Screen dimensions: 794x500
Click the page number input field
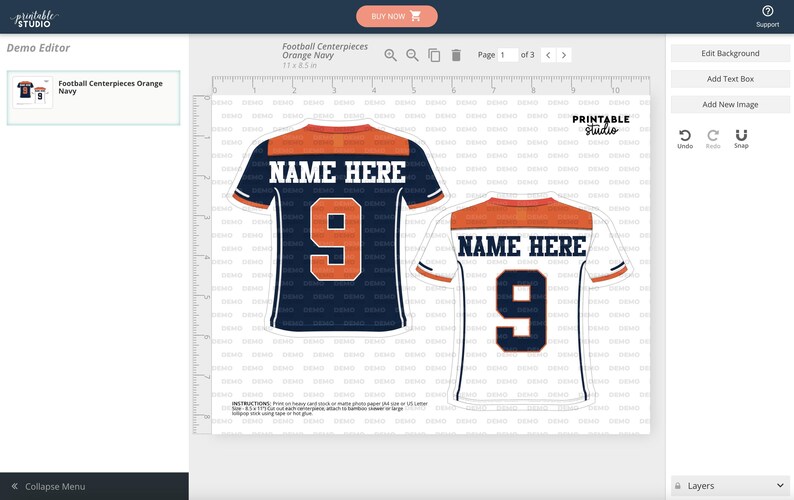[508, 55]
